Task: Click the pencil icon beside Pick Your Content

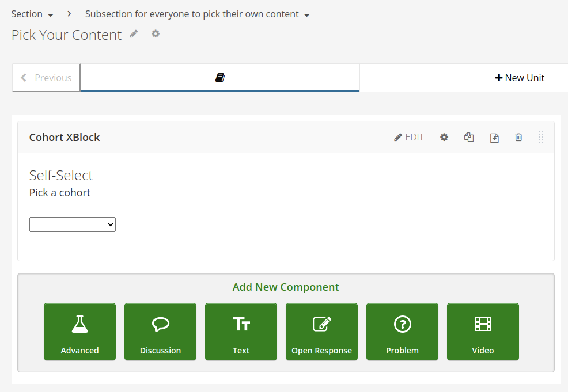Action: tap(134, 34)
